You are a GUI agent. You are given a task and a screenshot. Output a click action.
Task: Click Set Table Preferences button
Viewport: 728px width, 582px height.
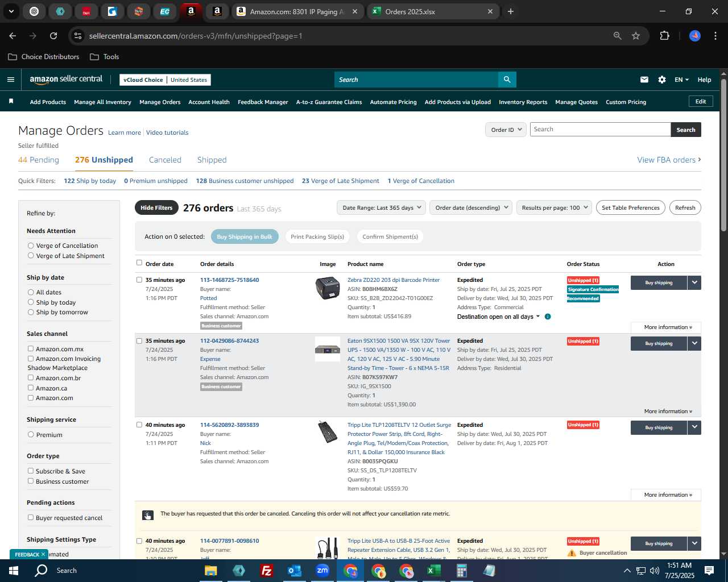click(630, 207)
